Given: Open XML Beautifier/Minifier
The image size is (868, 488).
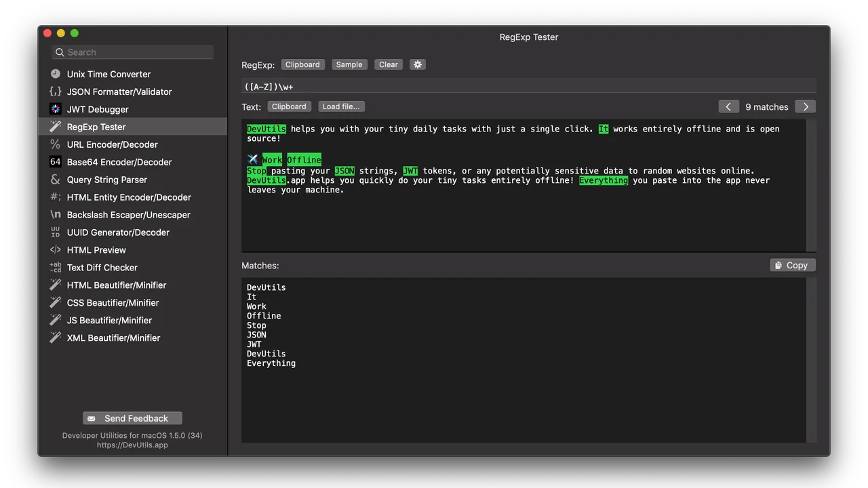Looking at the screenshot, I should click(132, 338).
